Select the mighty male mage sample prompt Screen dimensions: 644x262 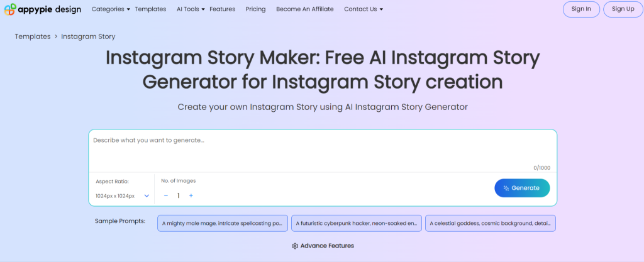tap(222, 223)
